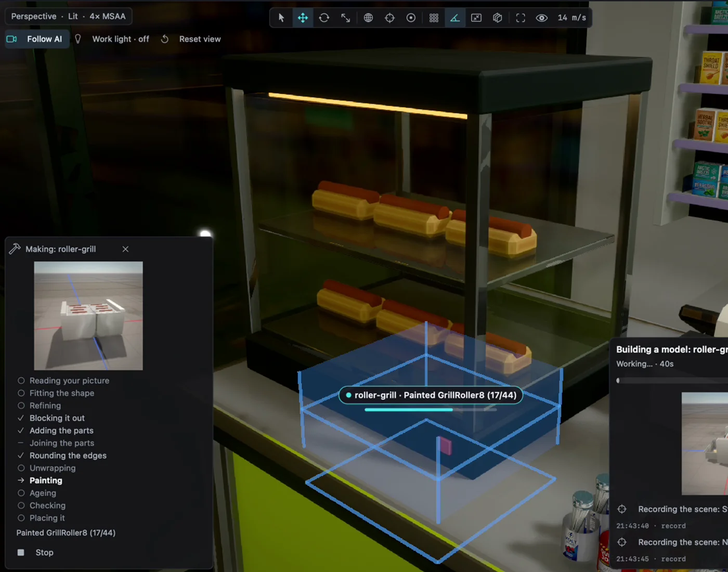Click the crosshair icon beside the 21:43:40 record entry
This screenshot has width=728, height=572.
[622, 509]
